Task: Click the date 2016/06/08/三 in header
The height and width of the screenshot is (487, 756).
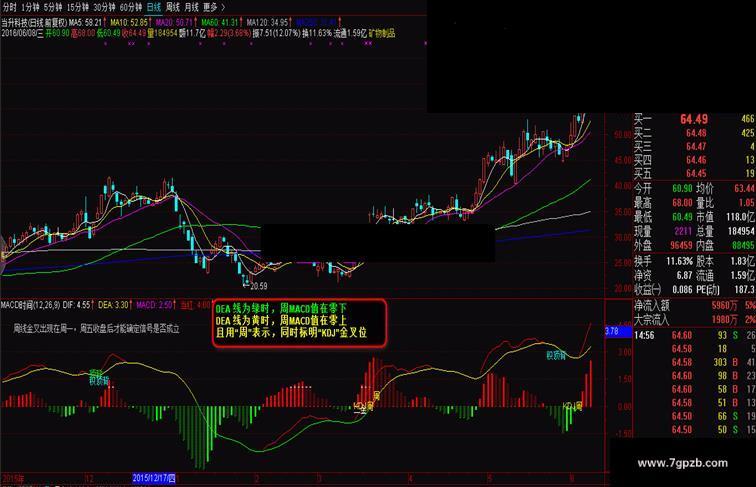Action: tap(22, 33)
